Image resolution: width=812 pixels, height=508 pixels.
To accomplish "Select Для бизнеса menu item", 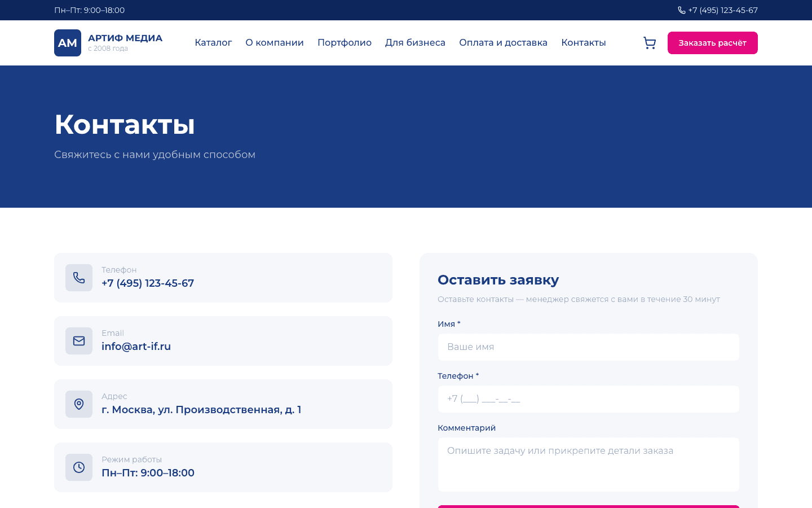I will pos(415,43).
